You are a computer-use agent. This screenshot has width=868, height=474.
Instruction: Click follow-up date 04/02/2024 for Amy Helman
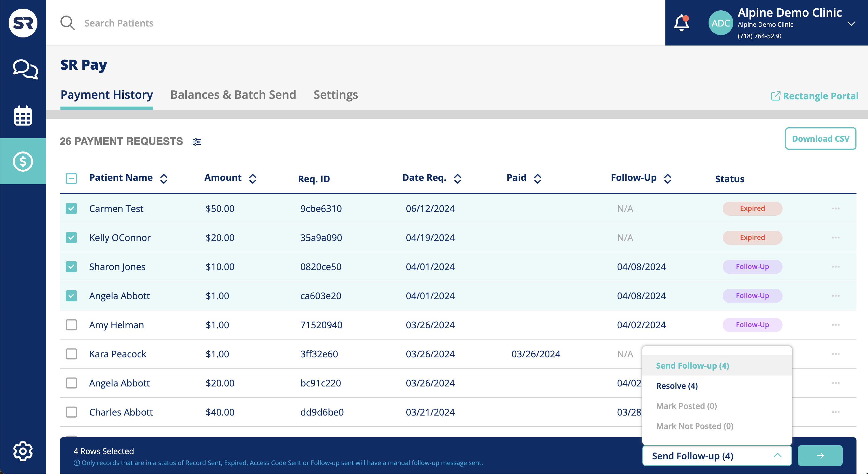point(641,325)
